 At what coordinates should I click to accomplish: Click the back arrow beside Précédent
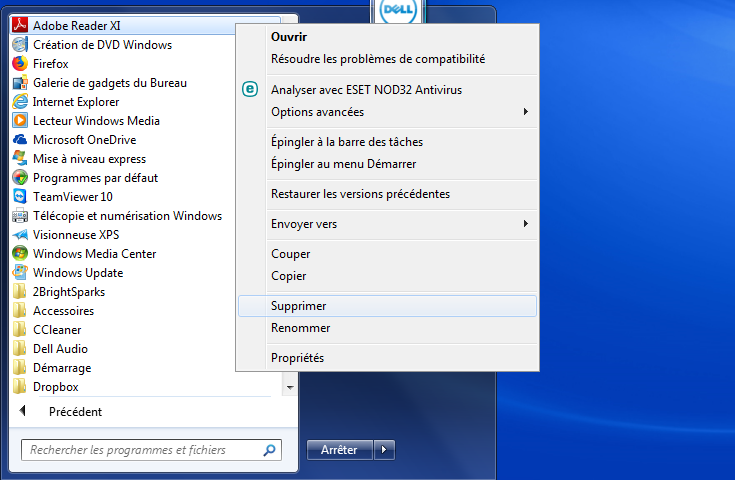(22, 411)
